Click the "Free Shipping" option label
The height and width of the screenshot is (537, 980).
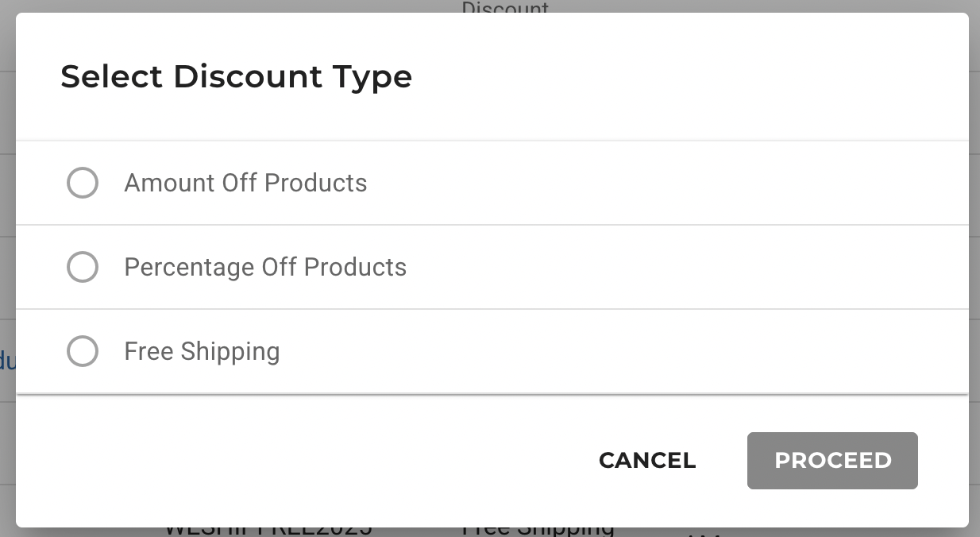click(202, 351)
